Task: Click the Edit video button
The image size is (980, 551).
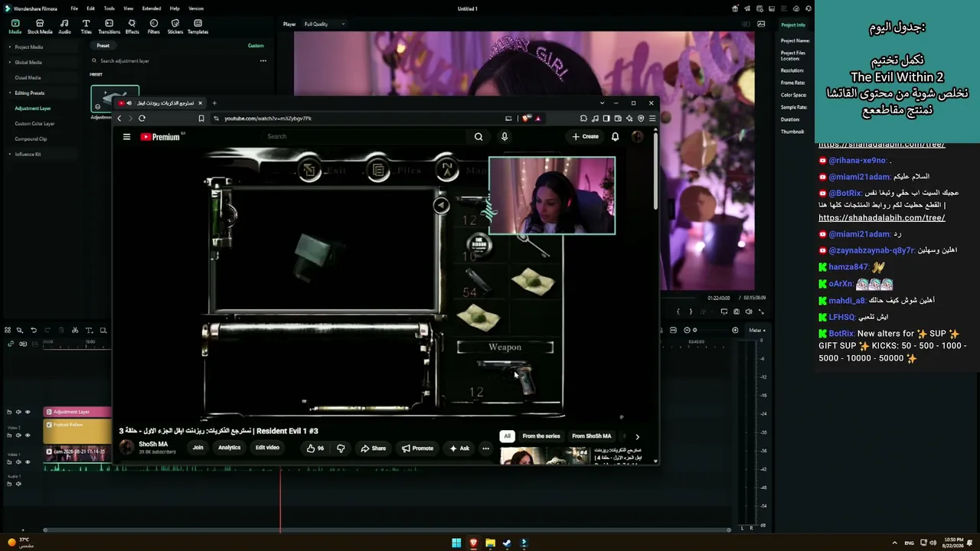Action: pyautogui.click(x=267, y=448)
